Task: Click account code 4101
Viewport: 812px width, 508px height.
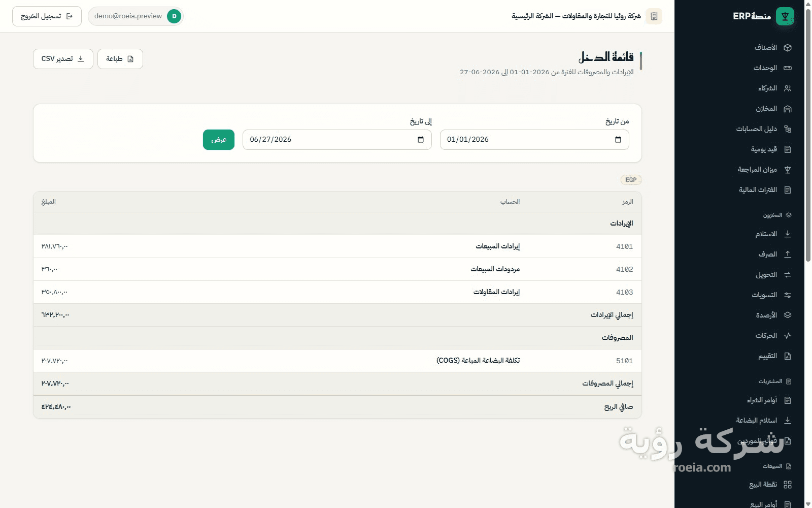Action: (x=624, y=246)
